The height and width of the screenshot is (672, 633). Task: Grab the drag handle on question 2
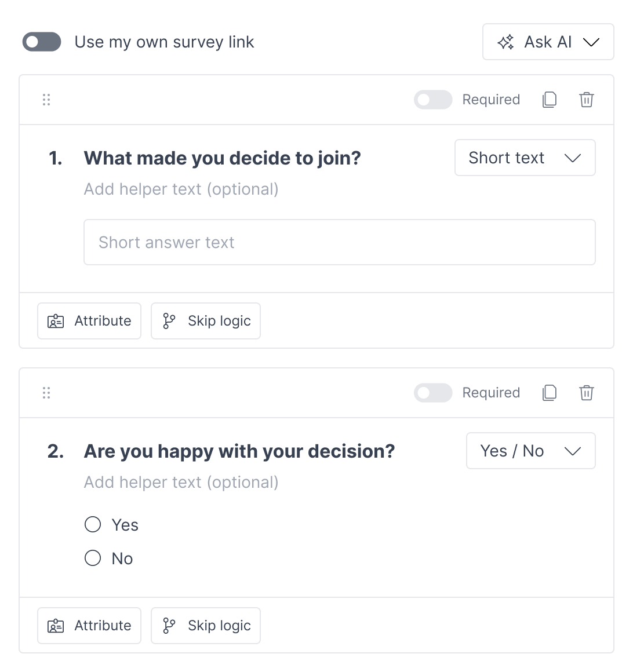tap(46, 392)
